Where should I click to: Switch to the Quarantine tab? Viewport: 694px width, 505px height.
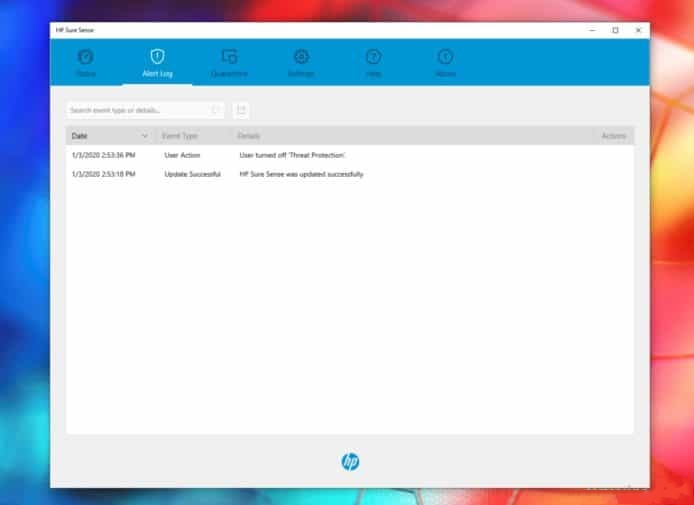[229, 63]
